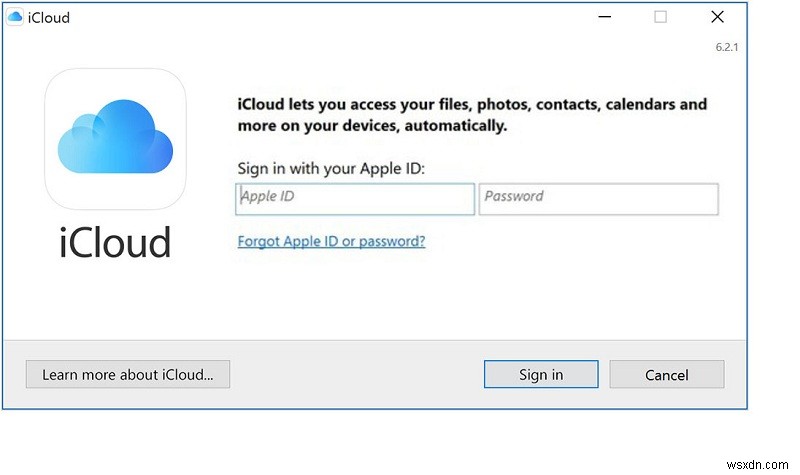The image size is (800, 475).
Task: Maximize the iCloud window
Action: (x=660, y=17)
